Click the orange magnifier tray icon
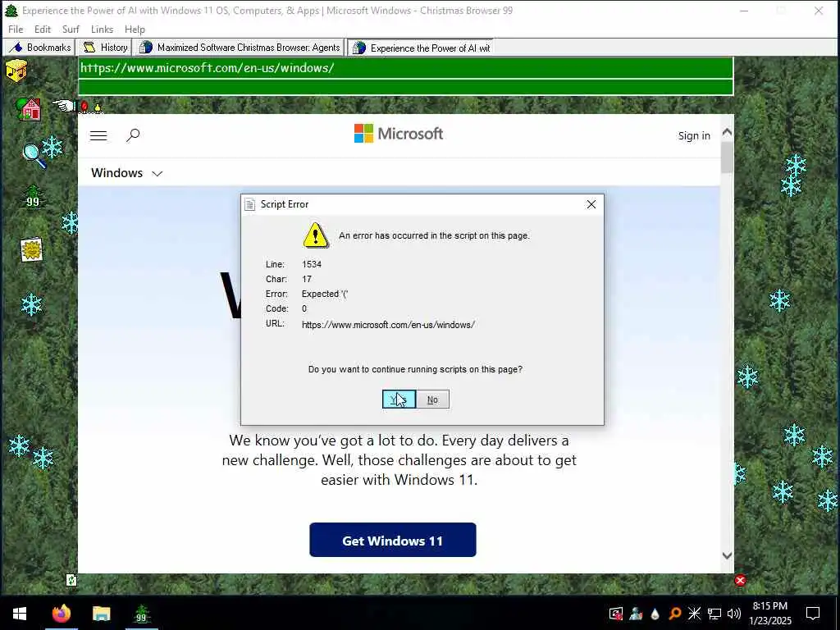The image size is (840, 630). [x=675, y=614]
